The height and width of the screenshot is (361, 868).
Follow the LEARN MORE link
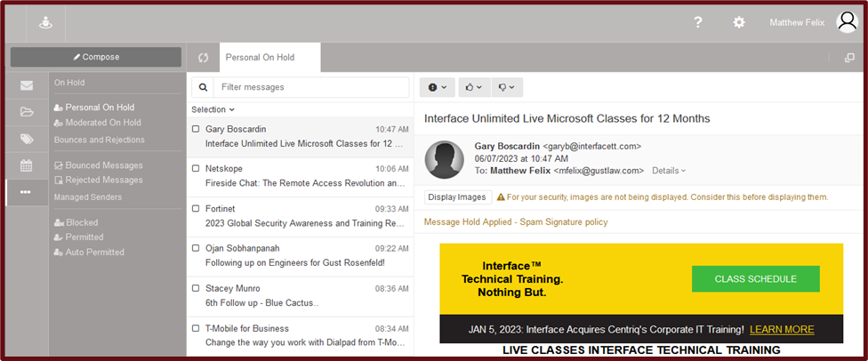click(x=782, y=330)
